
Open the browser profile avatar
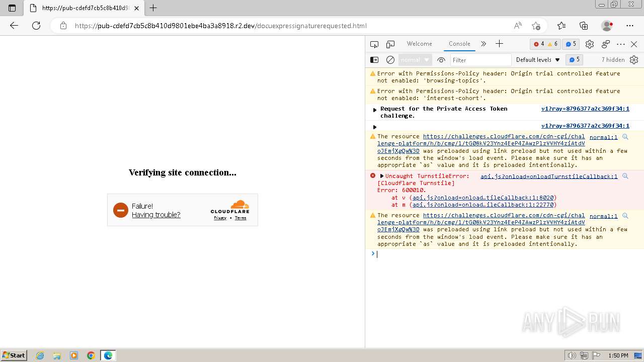click(x=607, y=26)
